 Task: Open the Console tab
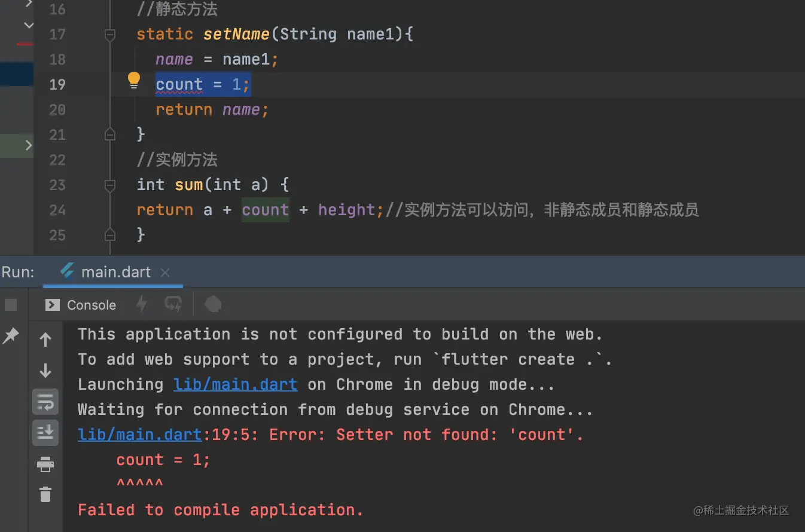(x=81, y=305)
